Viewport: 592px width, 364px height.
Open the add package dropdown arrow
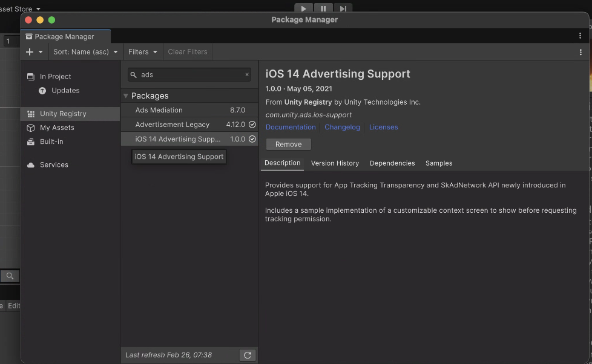(x=41, y=52)
